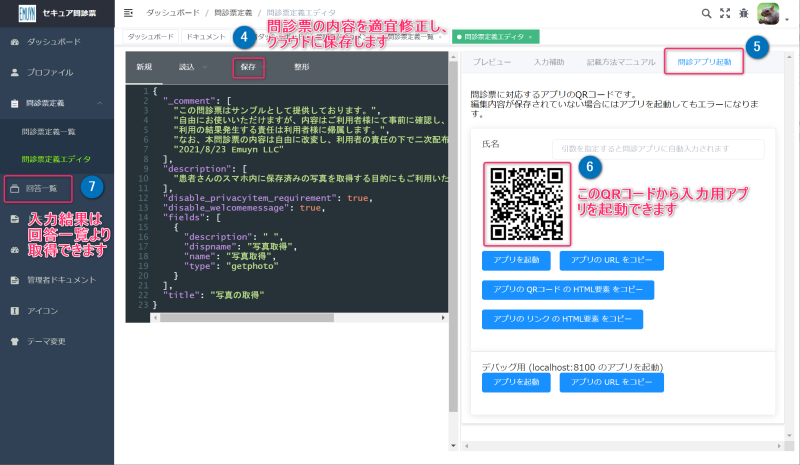The image size is (800, 465).
Task: Click the "fields": [ code line
Action: point(191,217)
